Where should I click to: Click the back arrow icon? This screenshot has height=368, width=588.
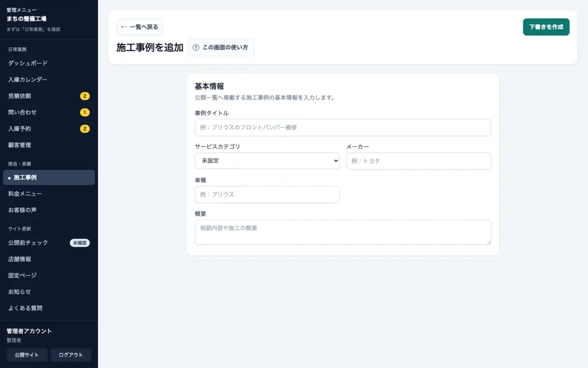coord(123,27)
